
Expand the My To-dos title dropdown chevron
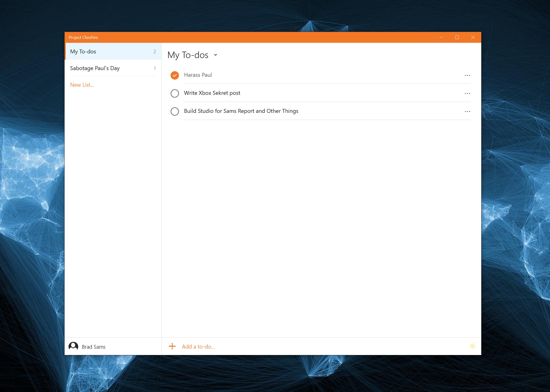(x=216, y=55)
